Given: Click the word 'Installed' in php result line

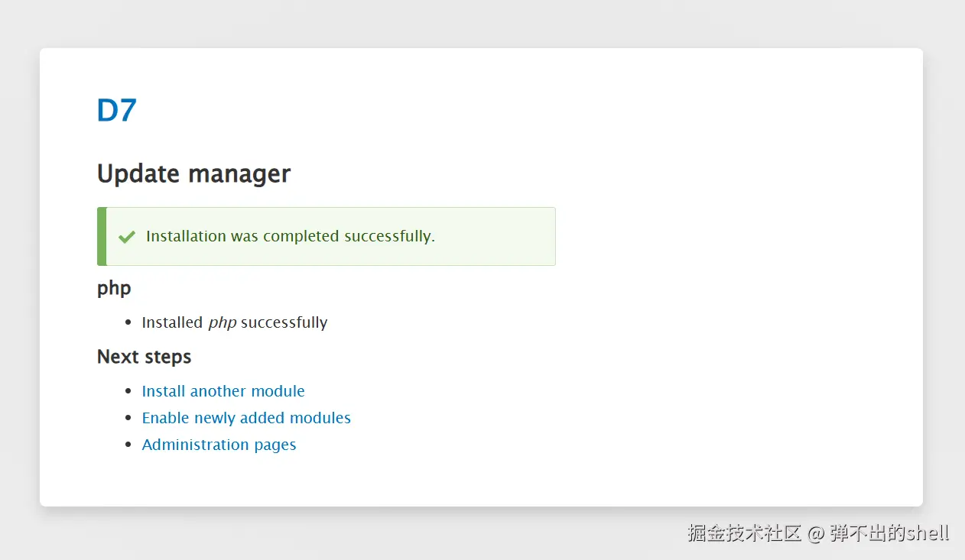Looking at the screenshot, I should click(x=172, y=322).
